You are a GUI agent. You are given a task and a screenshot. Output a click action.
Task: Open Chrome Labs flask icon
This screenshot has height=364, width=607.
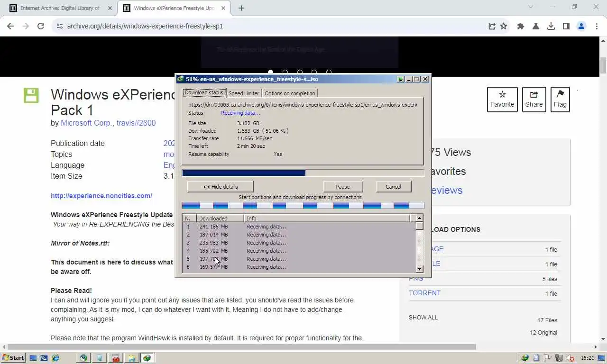point(536,26)
